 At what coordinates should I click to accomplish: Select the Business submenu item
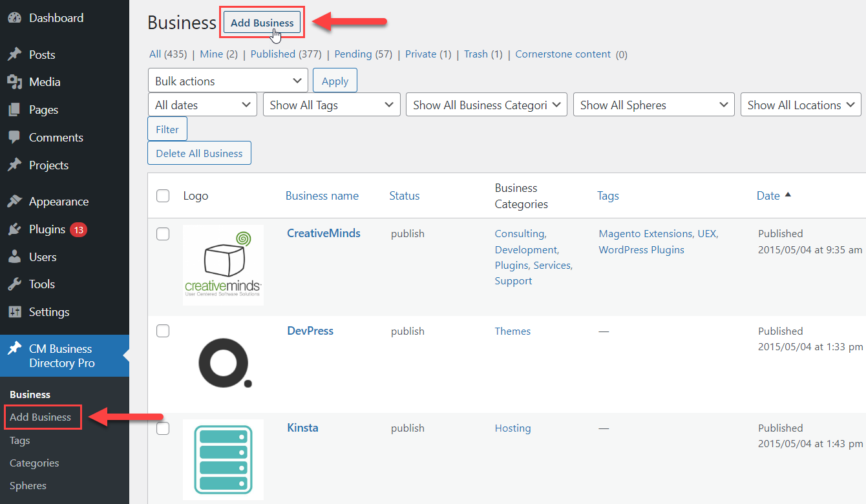(30, 394)
